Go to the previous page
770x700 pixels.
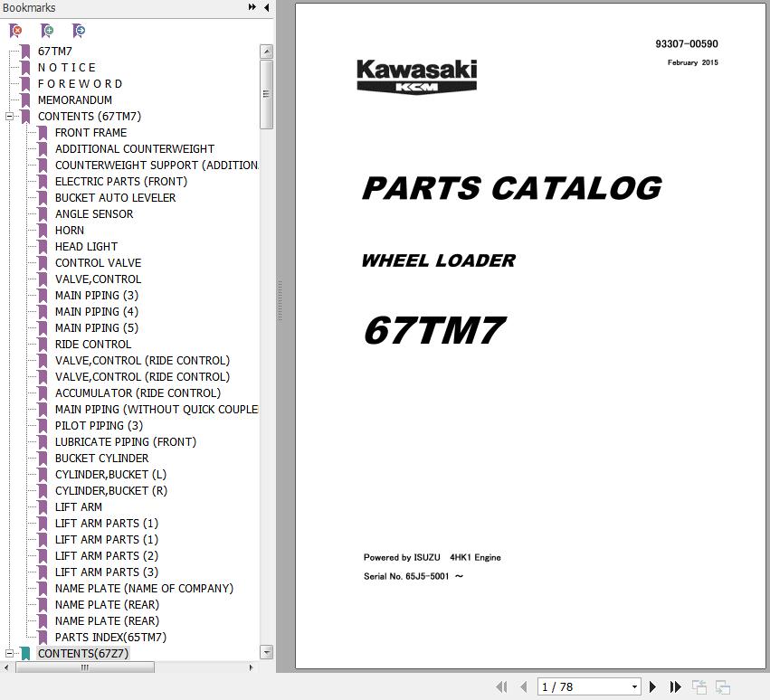coord(524,686)
